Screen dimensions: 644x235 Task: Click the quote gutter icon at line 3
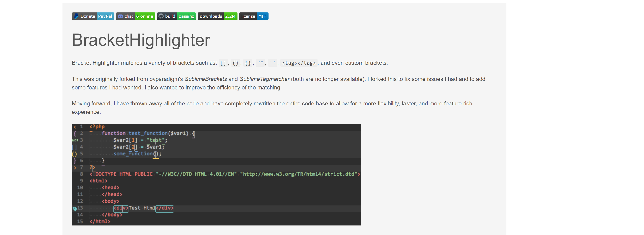(75, 140)
